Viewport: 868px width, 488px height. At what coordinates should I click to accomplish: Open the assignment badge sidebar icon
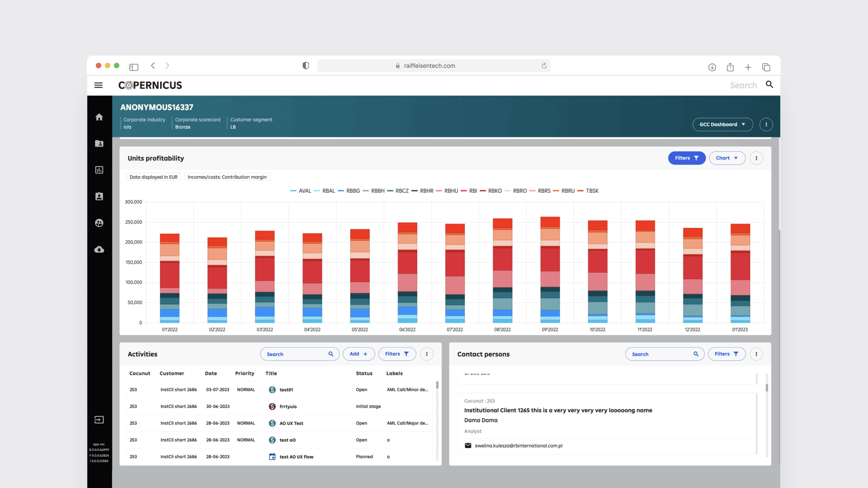[99, 196]
